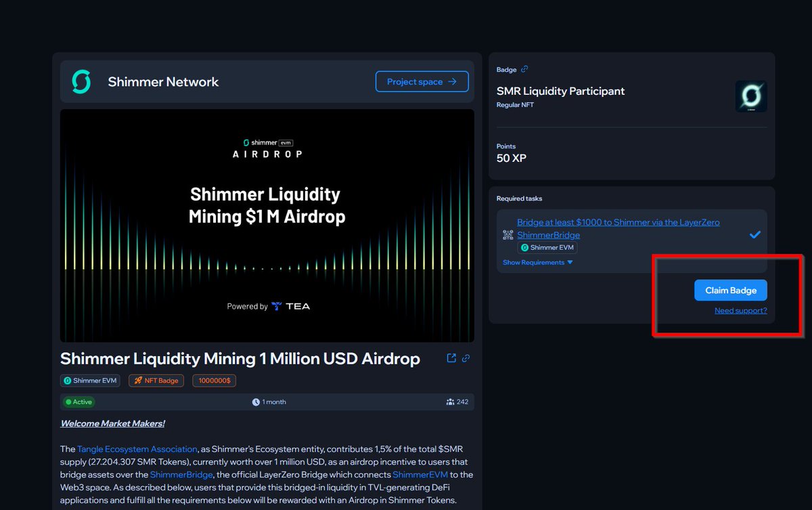Screen dimensions: 812x510
Task: Click the Regular NFT label
Action: pyautogui.click(x=515, y=105)
